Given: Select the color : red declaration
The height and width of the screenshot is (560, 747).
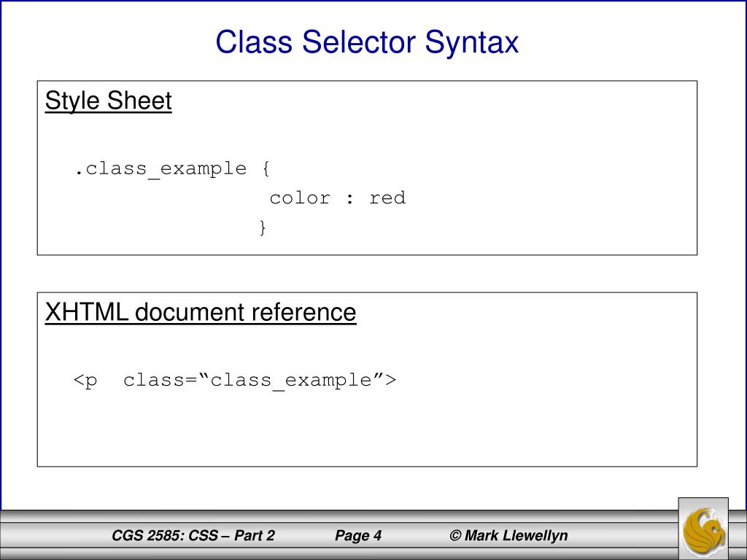Looking at the screenshot, I should [x=337, y=198].
